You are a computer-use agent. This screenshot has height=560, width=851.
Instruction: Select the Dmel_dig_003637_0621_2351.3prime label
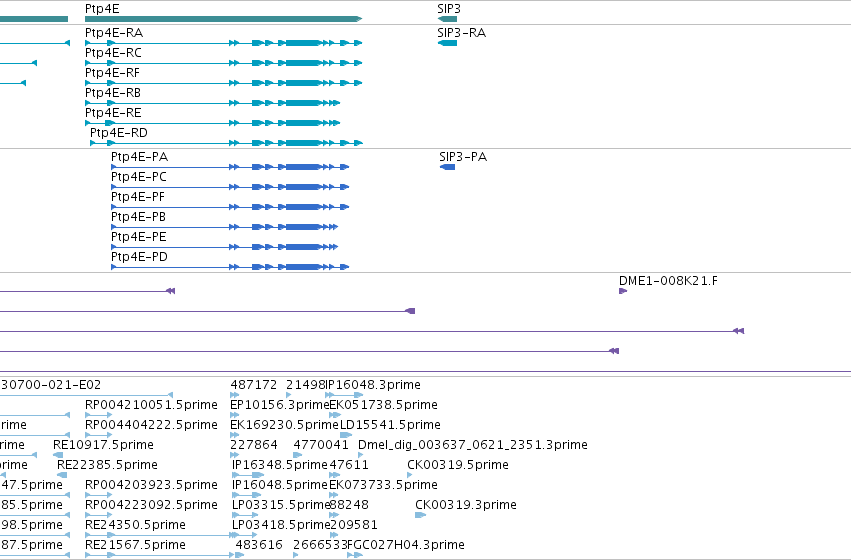coord(473,446)
